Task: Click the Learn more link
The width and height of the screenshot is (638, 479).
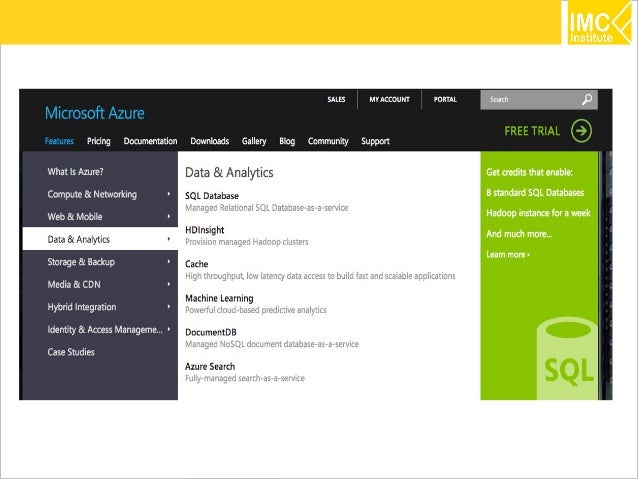Action: (x=508, y=255)
